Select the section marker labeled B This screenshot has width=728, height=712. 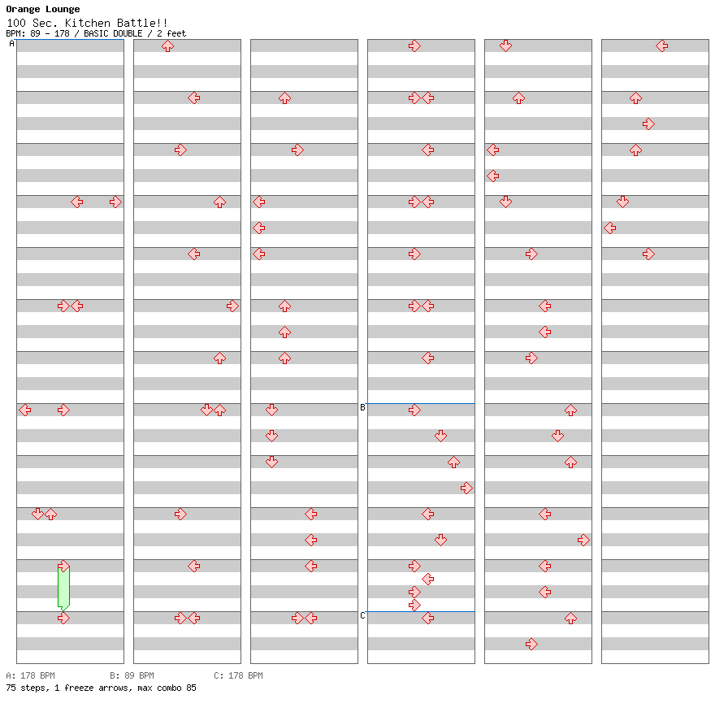point(362,407)
